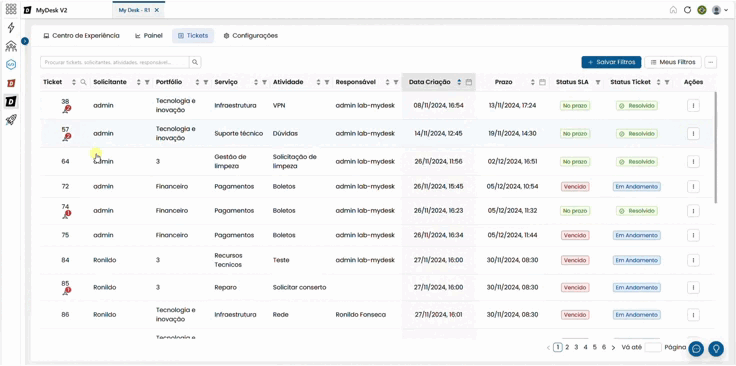Viewport: 736px width, 366px height.
Task: Sort by the Data Criação column
Action: [x=459, y=82]
